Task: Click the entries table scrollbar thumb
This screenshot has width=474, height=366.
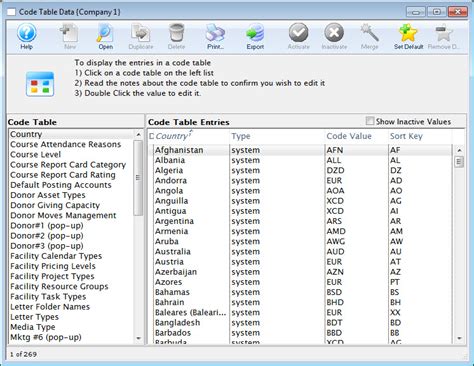Action: coord(459,162)
